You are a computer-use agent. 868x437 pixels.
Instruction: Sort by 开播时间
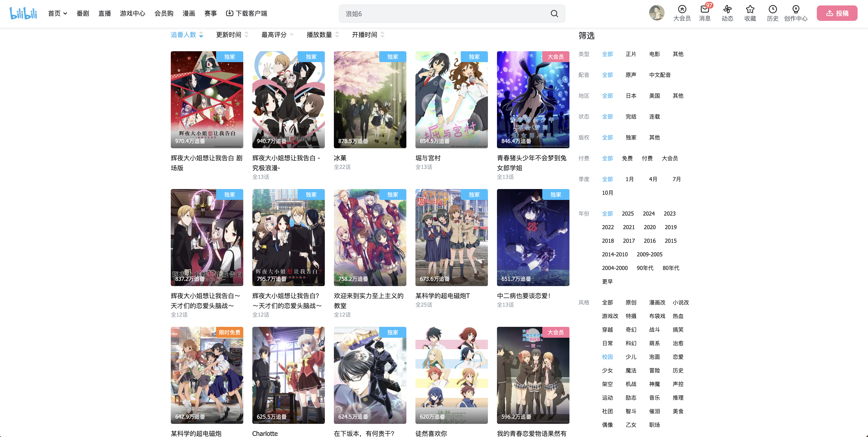(x=368, y=35)
